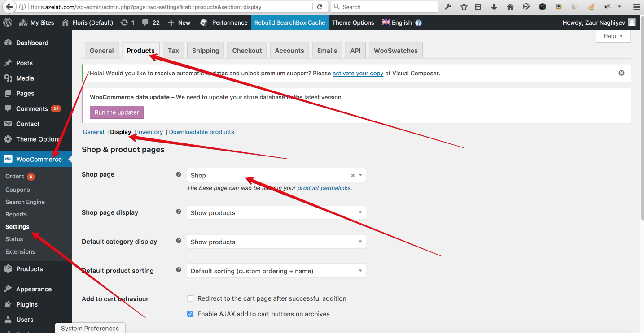The height and width of the screenshot is (333, 644).
Task: Click the broom cleaner extension icon
Action: (591, 7)
